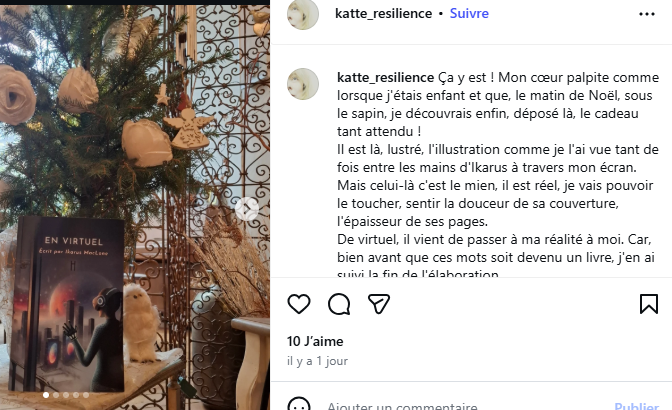Like the post with the heart icon

[x=299, y=304]
